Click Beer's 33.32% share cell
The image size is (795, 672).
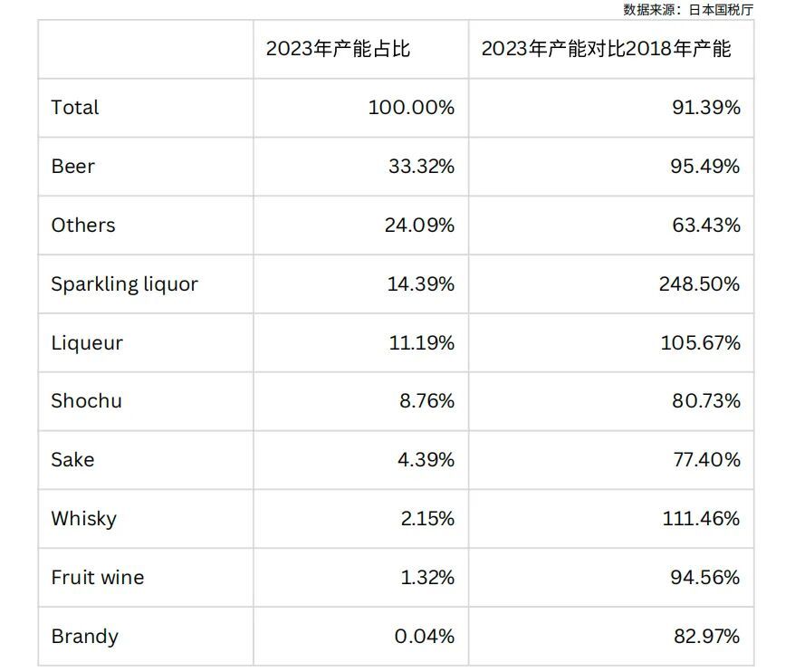419,167
